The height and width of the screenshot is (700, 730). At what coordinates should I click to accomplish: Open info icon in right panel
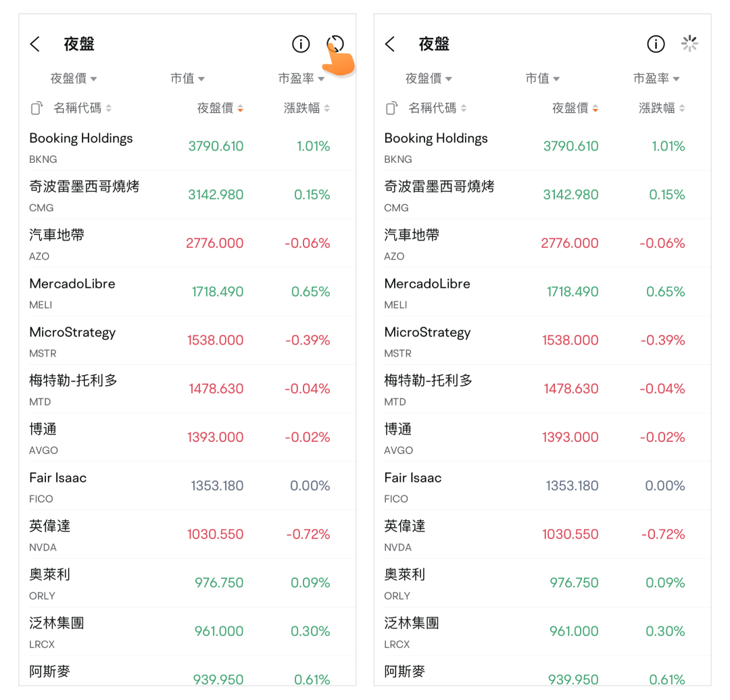pos(656,45)
